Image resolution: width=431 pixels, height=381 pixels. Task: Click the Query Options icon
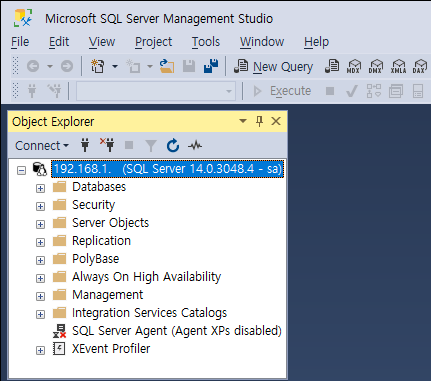(396, 91)
